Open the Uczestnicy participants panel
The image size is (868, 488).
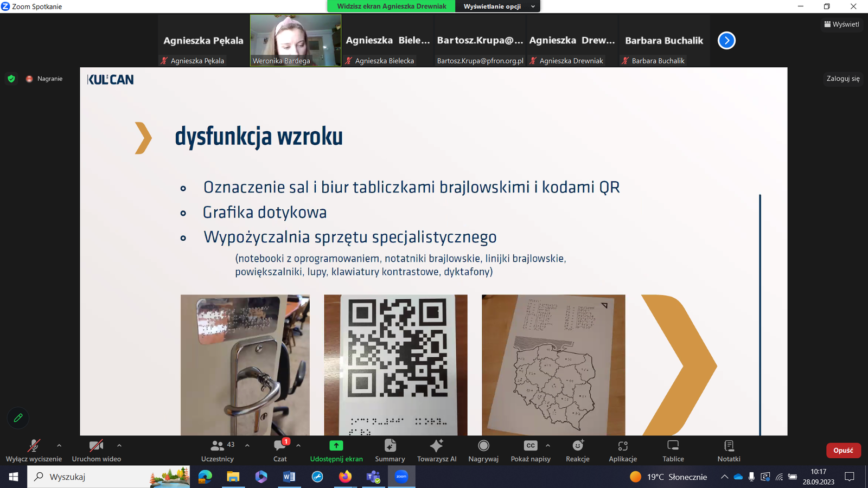click(218, 450)
